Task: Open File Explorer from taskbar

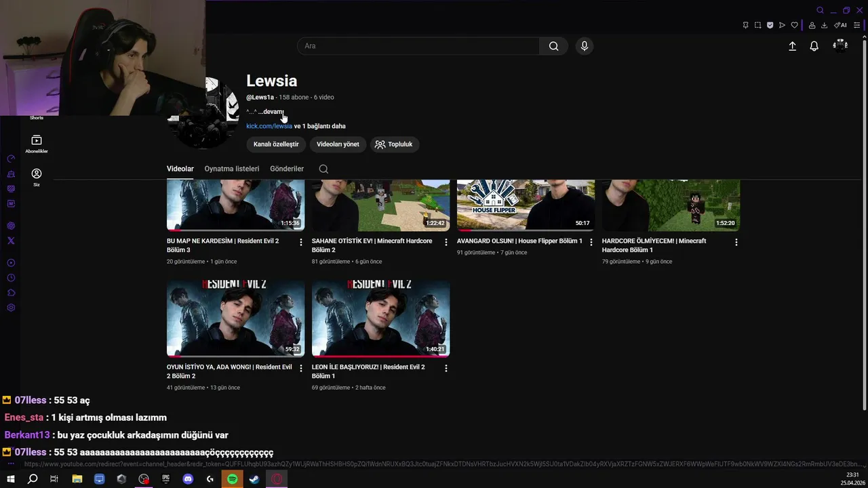Action: click(77, 479)
